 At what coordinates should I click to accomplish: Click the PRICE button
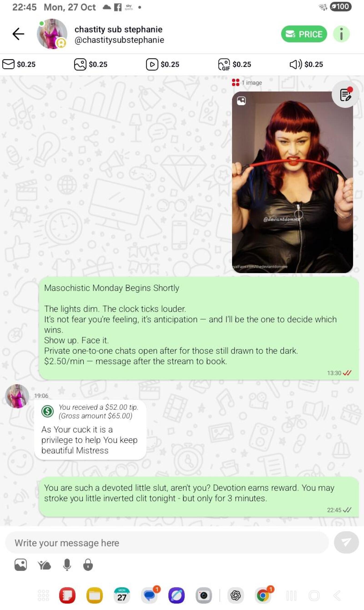[304, 34]
